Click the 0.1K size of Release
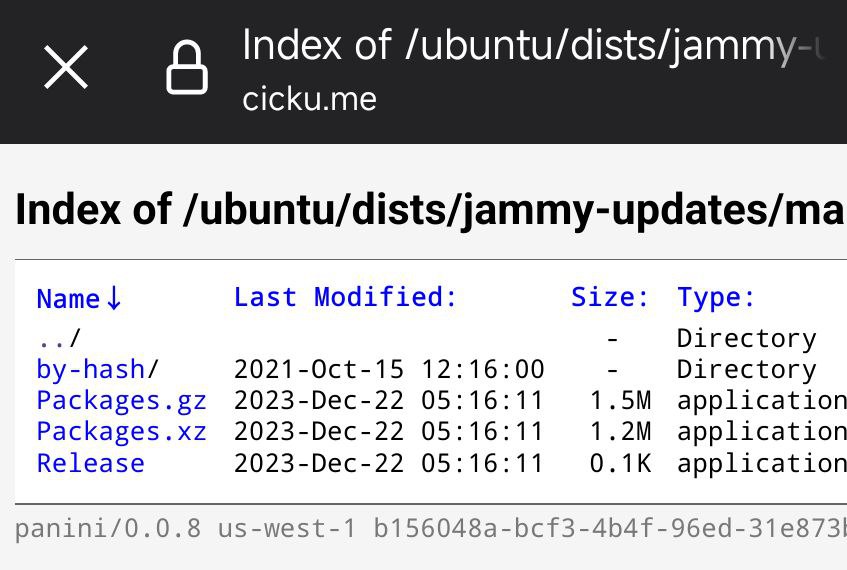This screenshot has width=847, height=570. point(620,463)
